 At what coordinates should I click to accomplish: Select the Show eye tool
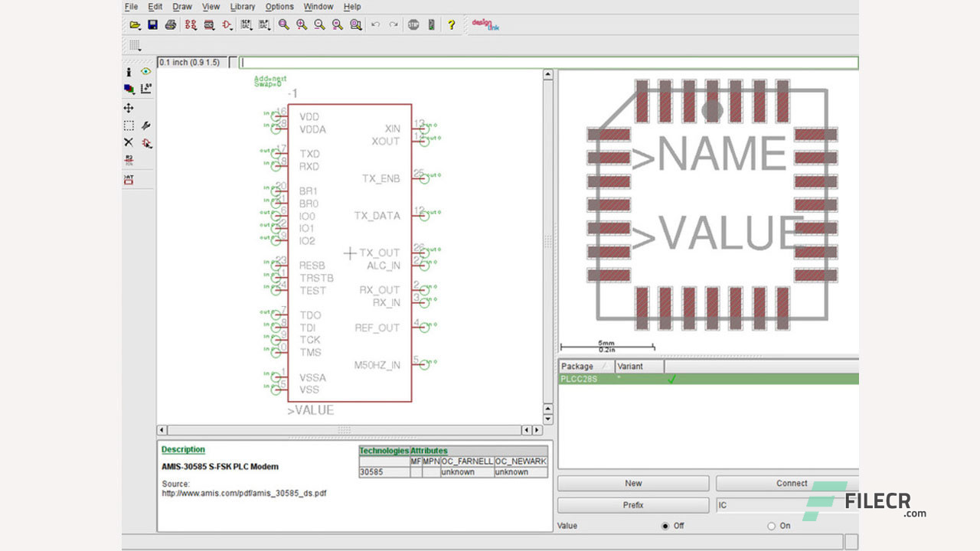pos(145,72)
